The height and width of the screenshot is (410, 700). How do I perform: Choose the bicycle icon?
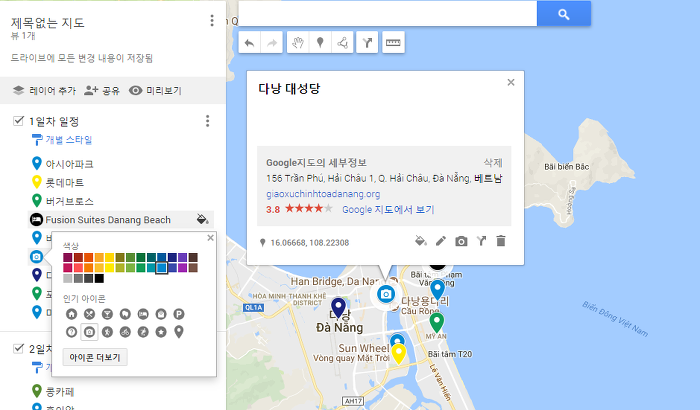[x=125, y=332]
